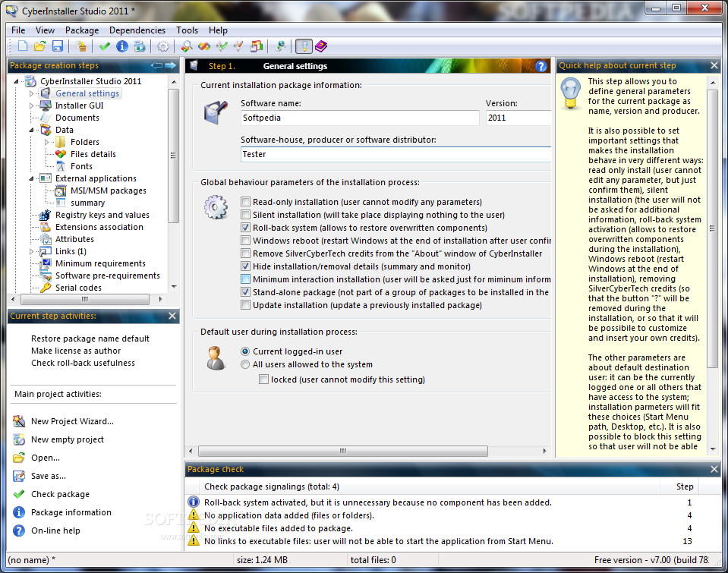Select Serial codes tree item
The height and width of the screenshot is (573, 728).
point(78,288)
